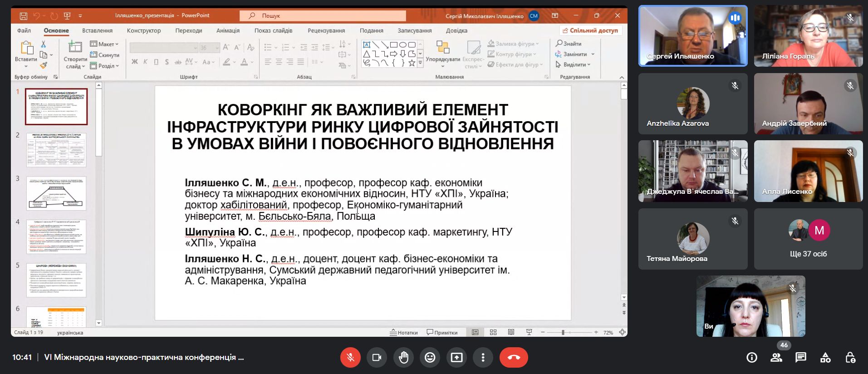
Task: Open meeting details info icon
Action: click(x=752, y=358)
